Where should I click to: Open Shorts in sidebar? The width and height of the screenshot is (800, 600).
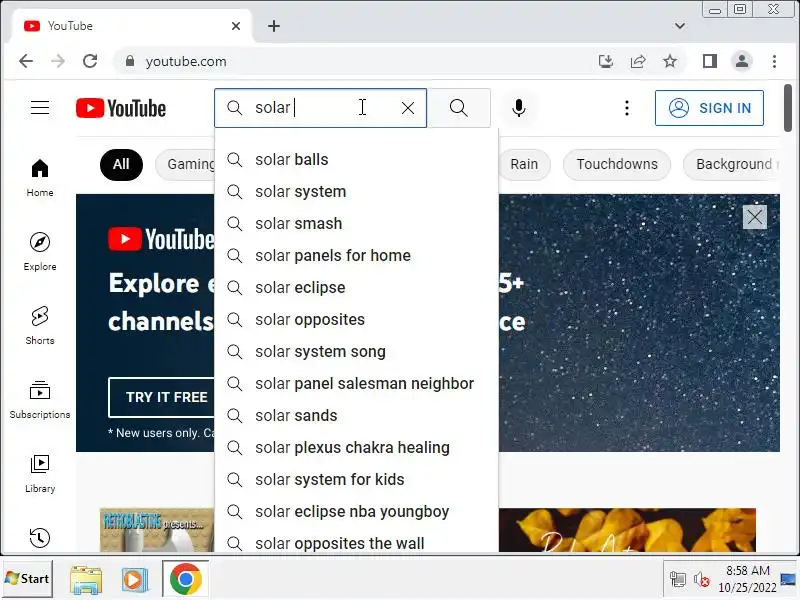[x=40, y=326]
